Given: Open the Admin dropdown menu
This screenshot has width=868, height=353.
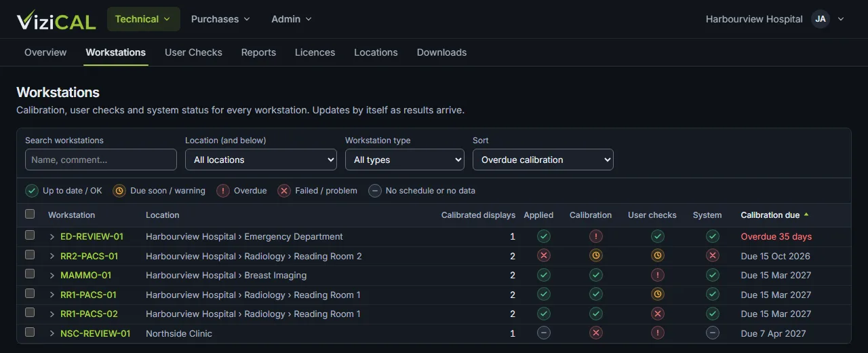Looking at the screenshot, I should point(292,19).
